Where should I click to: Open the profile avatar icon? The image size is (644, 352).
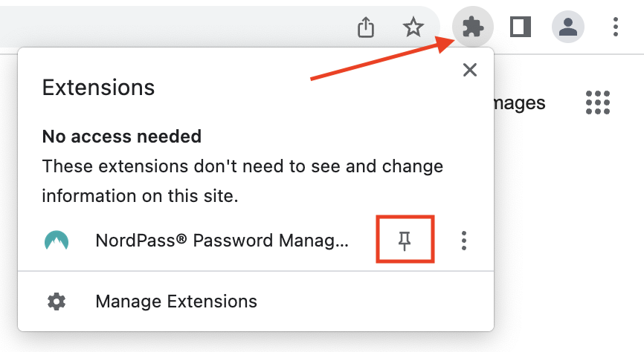pyautogui.click(x=568, y=28)
